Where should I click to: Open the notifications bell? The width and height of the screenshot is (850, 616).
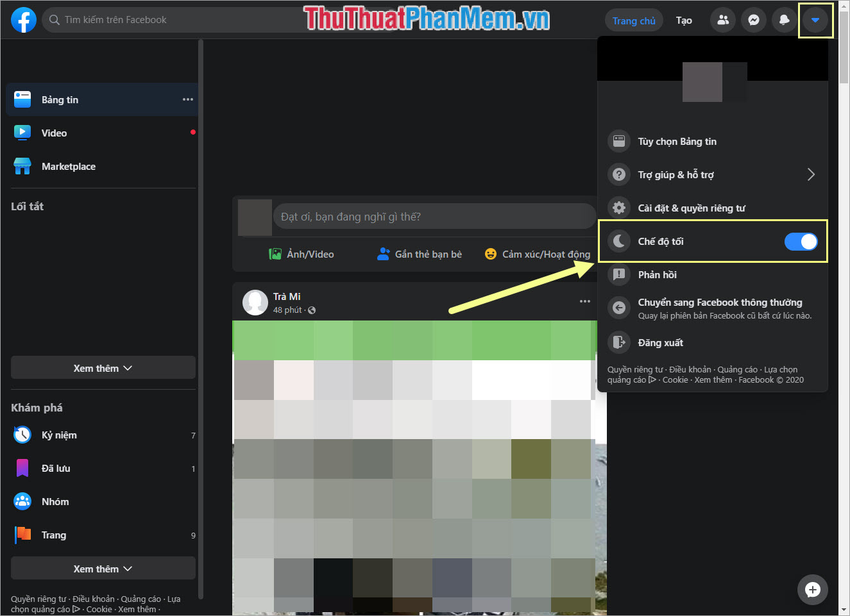pos(784,20)
